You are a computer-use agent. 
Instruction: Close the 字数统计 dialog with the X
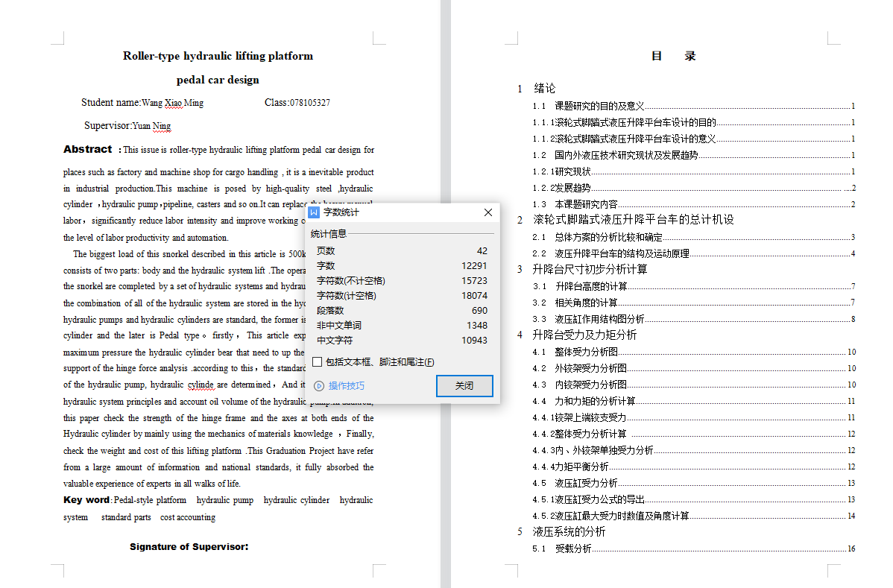click(x=488, y=212)
